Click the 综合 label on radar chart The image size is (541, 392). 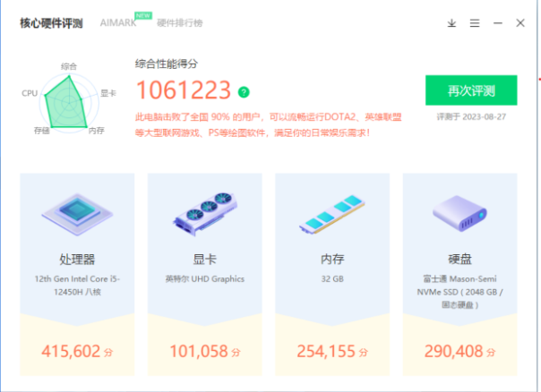click(x=69, y=66)
